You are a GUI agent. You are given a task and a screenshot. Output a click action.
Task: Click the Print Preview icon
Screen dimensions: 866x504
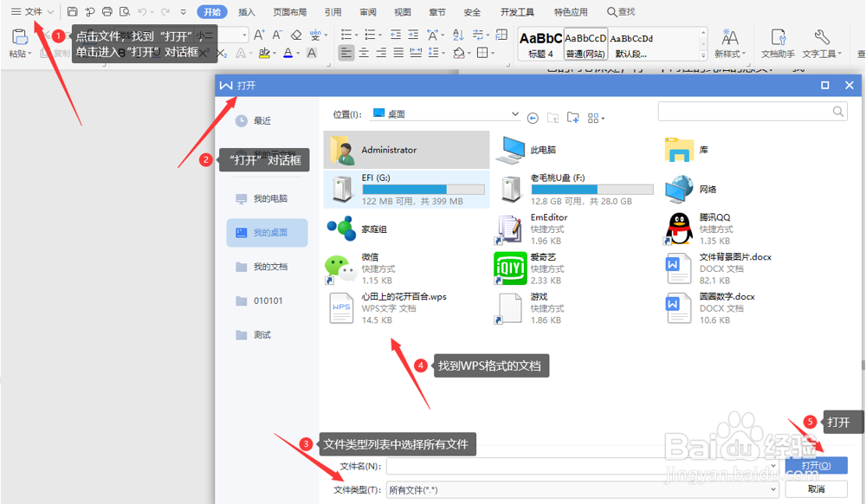(125, 11)
